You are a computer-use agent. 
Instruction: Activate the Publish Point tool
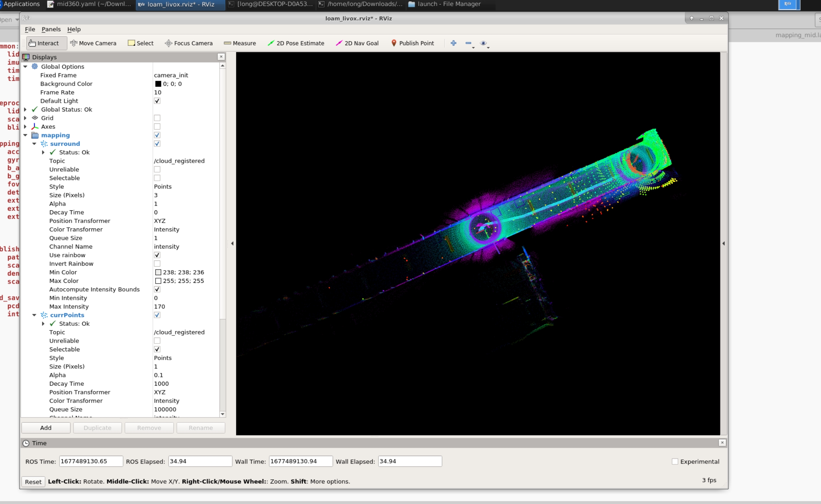tap(412, 43)
